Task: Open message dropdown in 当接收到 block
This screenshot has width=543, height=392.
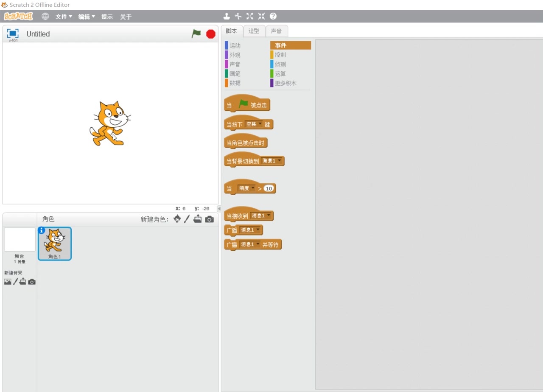Action: (x=260, y=216)
